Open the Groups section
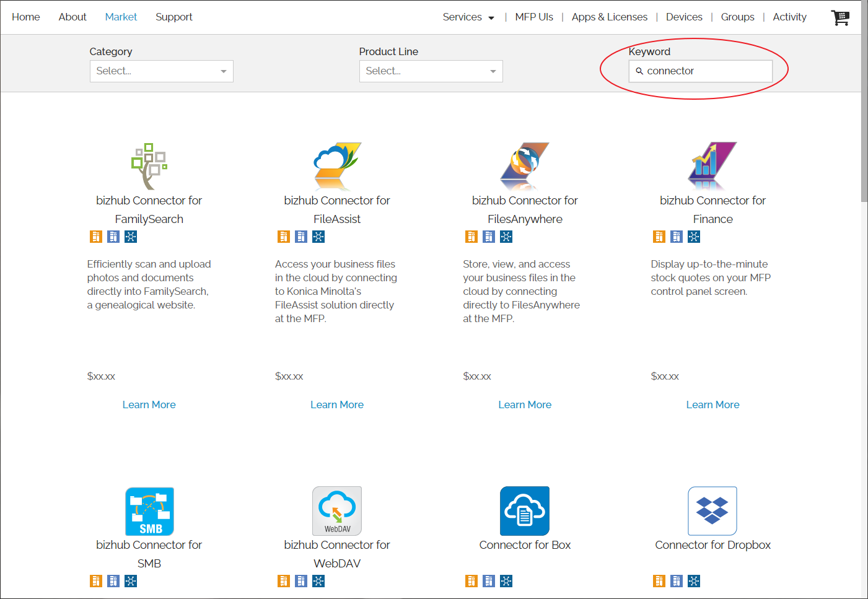868x599 pixels. 737,17
